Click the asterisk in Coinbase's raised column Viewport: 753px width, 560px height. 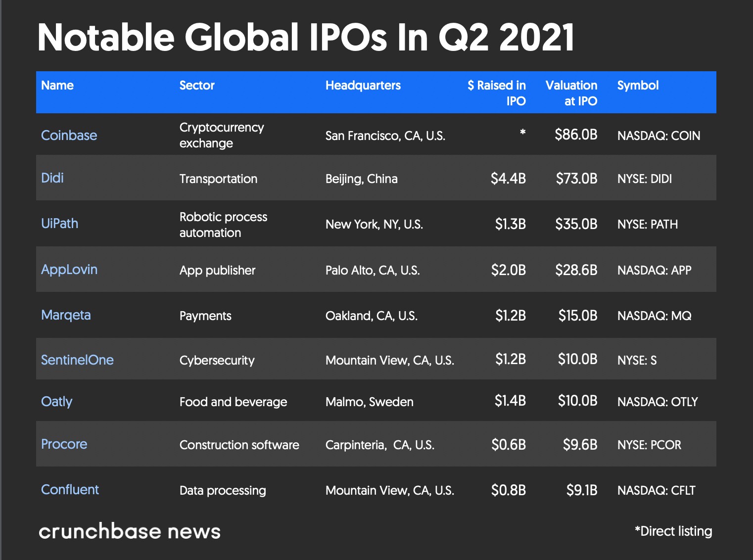click(522, 133)
